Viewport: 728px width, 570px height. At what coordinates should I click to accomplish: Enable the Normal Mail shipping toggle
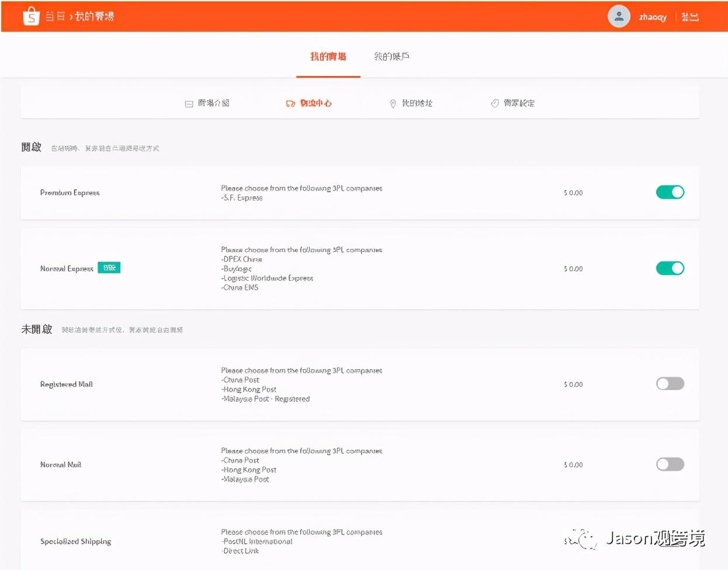670,464
